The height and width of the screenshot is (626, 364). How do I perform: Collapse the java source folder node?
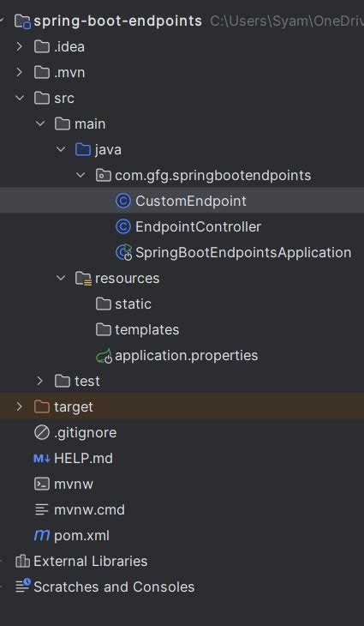60,150
